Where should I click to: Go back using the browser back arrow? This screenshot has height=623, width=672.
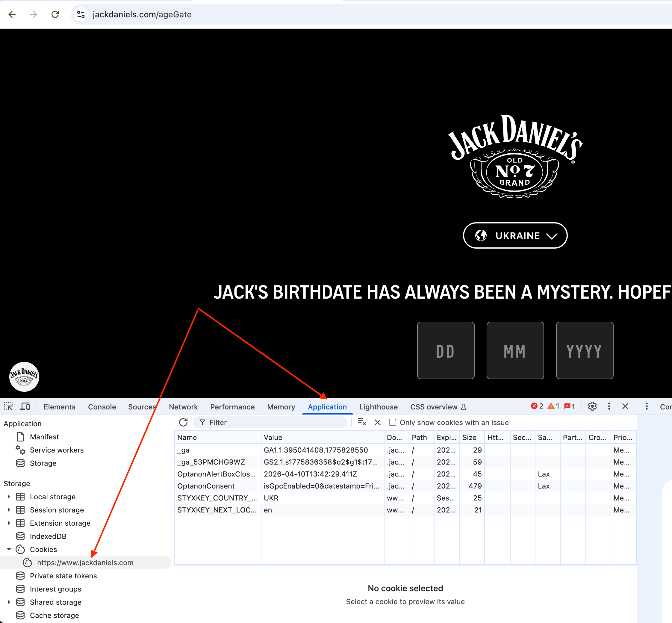click(12, 14)
